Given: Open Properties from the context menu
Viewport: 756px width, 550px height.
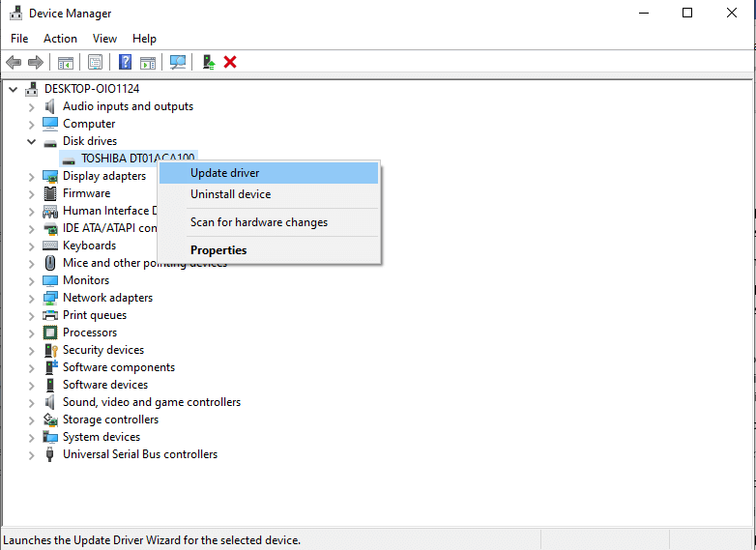Looking at the screenshot, I should pos(269,250).
